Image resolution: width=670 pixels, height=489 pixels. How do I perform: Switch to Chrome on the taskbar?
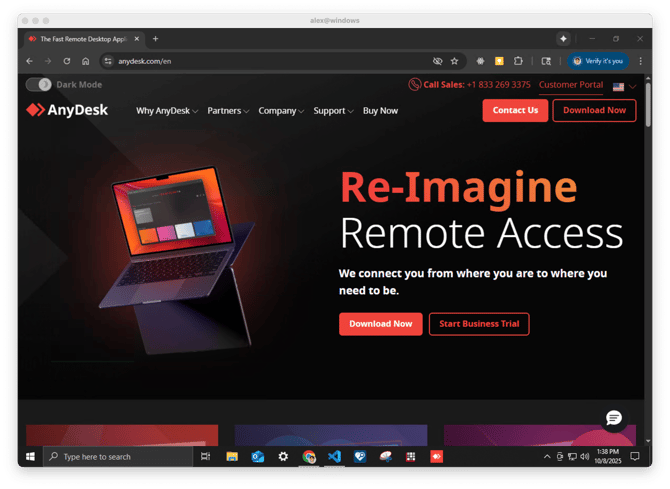309,457
